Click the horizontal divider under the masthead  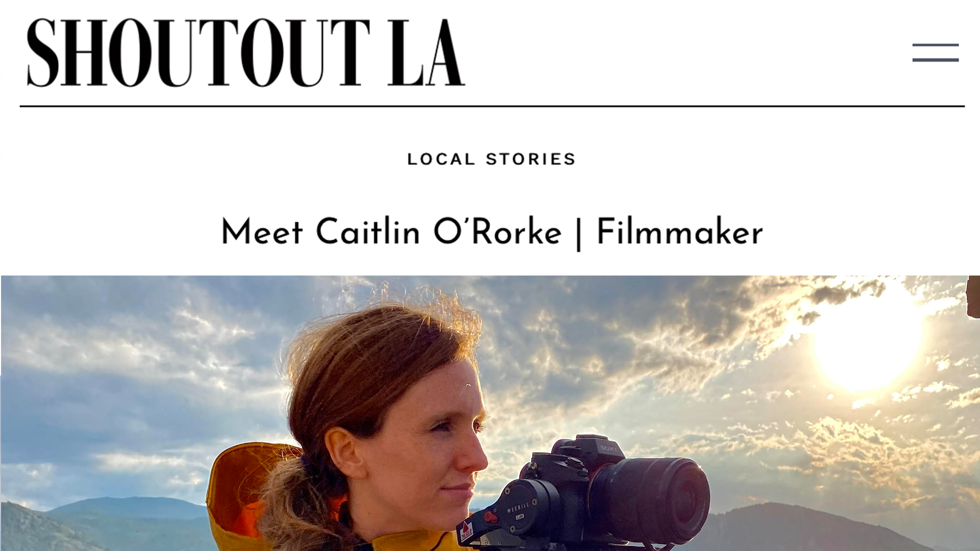point(492,106)
